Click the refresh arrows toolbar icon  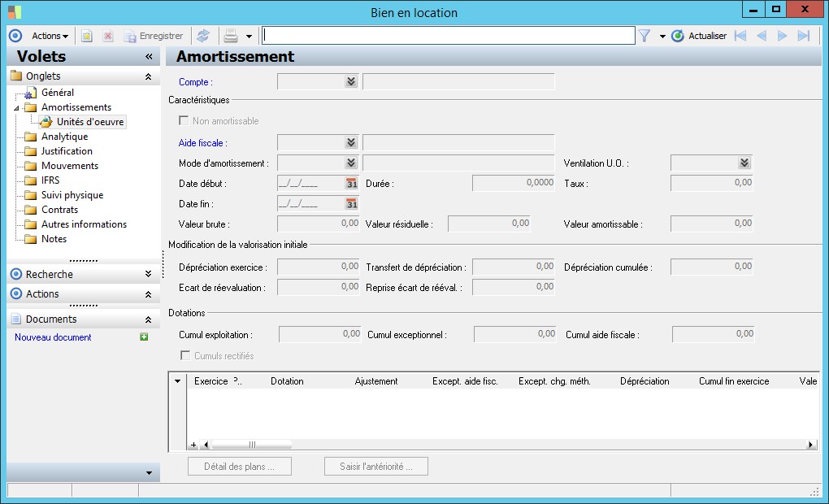click(203, 36)
